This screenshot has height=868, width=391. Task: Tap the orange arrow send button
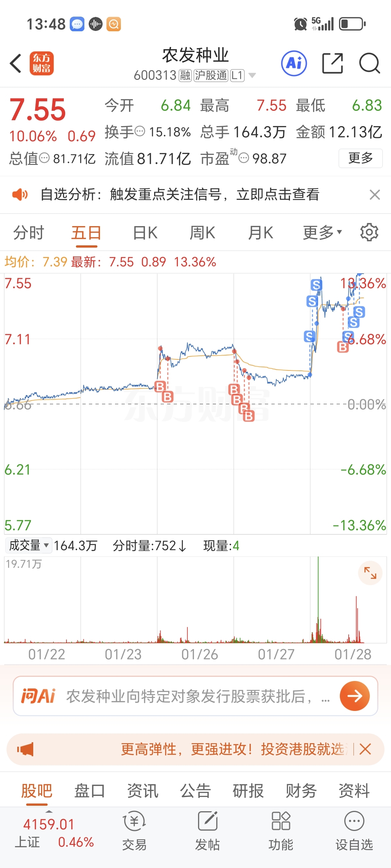[x=355, y=696]
